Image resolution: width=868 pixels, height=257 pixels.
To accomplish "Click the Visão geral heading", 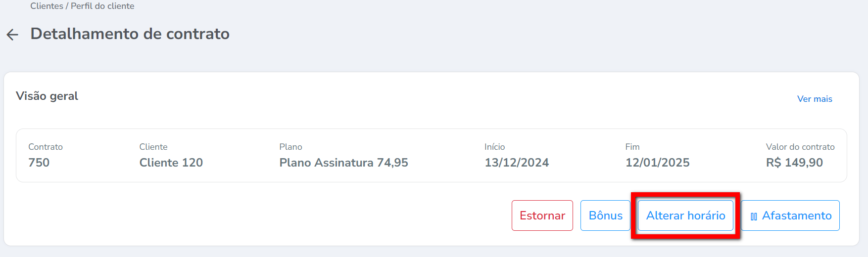I will [47, 96].
